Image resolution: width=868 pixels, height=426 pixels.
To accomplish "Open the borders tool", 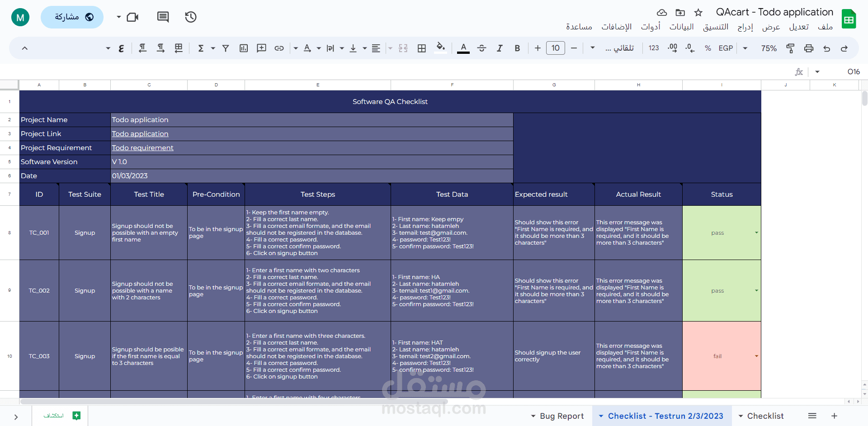I will coord(422,48).
